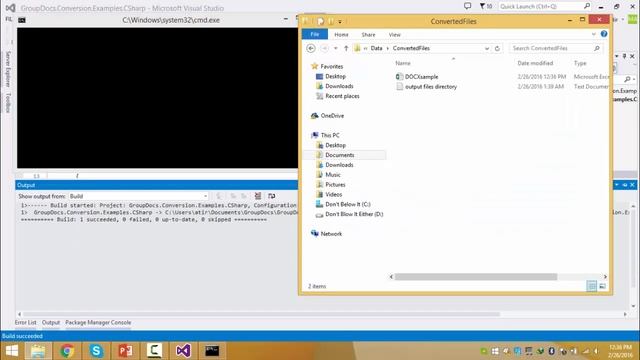Open Output panel window options dropdown
The height and width of the screenshot is (360, 640).
[x=617, y=185]
